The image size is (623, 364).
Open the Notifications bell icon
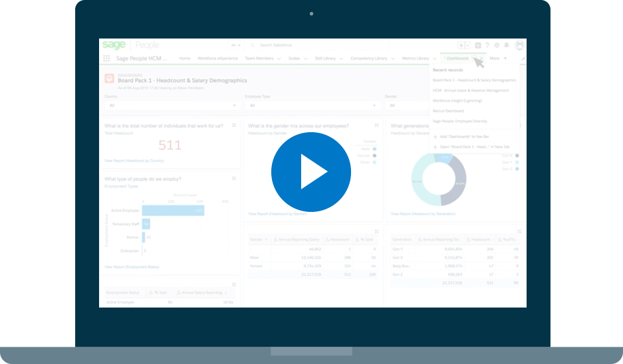pos(507,45)
